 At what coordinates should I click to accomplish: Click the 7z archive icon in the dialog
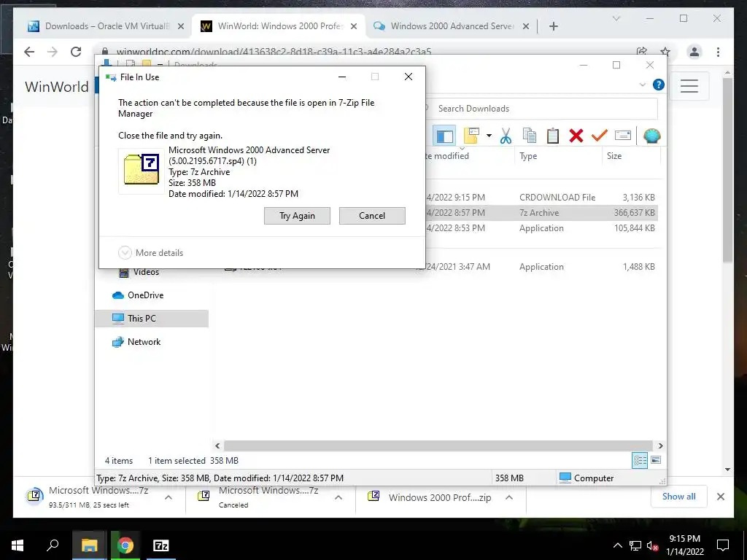click(142, 170)
